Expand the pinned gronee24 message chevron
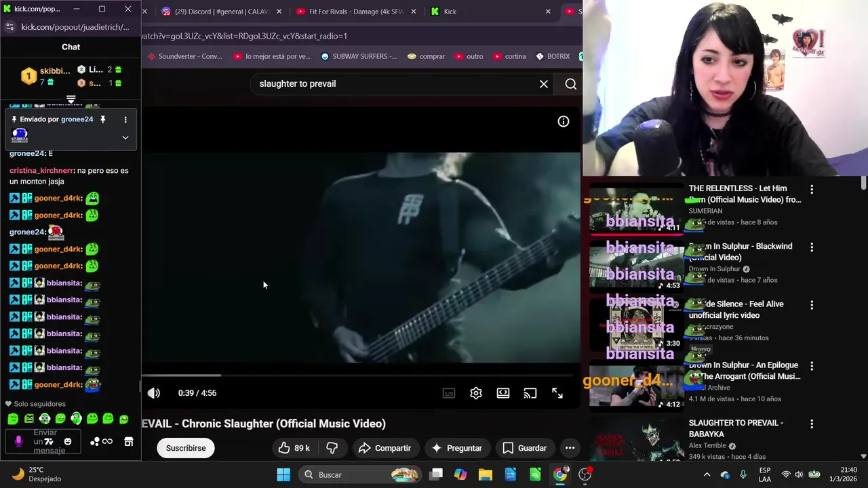868x488 pixels. pyautogui.click(x=125, y=138)
